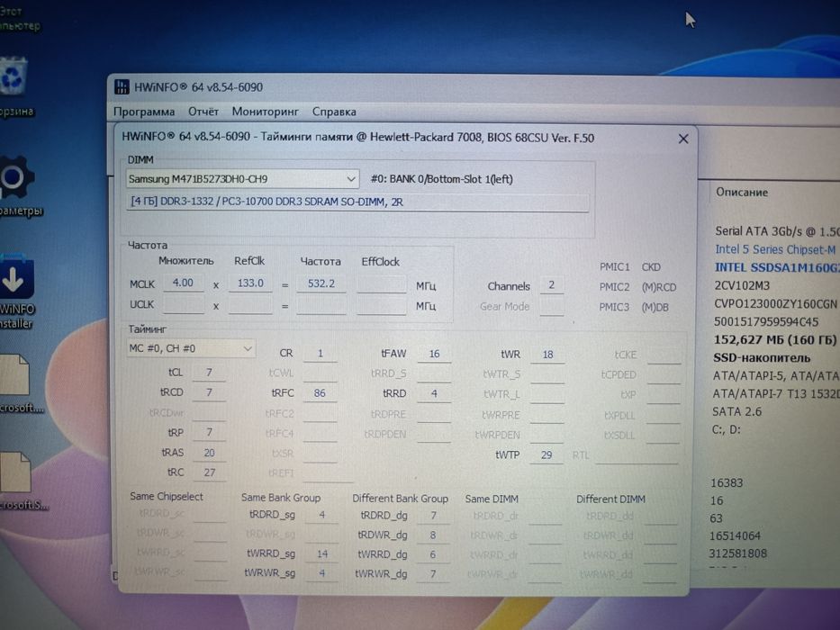Open the HWiNFO installer desktop icon

(16, 277)
